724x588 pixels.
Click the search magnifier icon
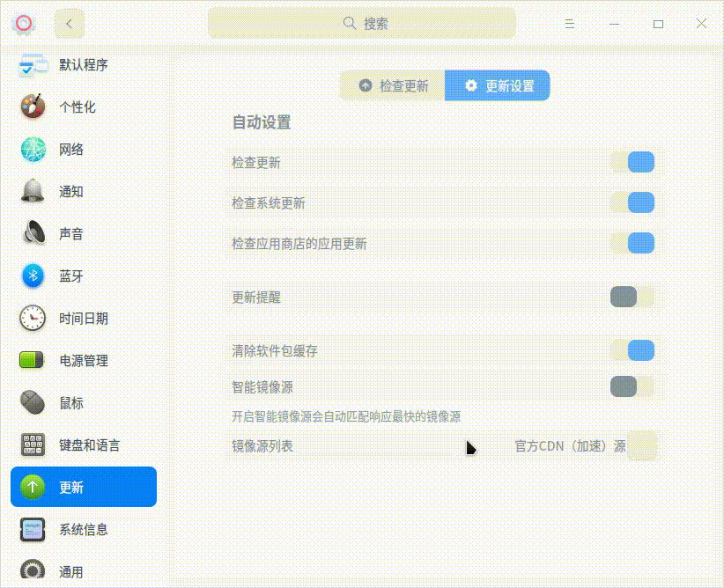(350, 23)
